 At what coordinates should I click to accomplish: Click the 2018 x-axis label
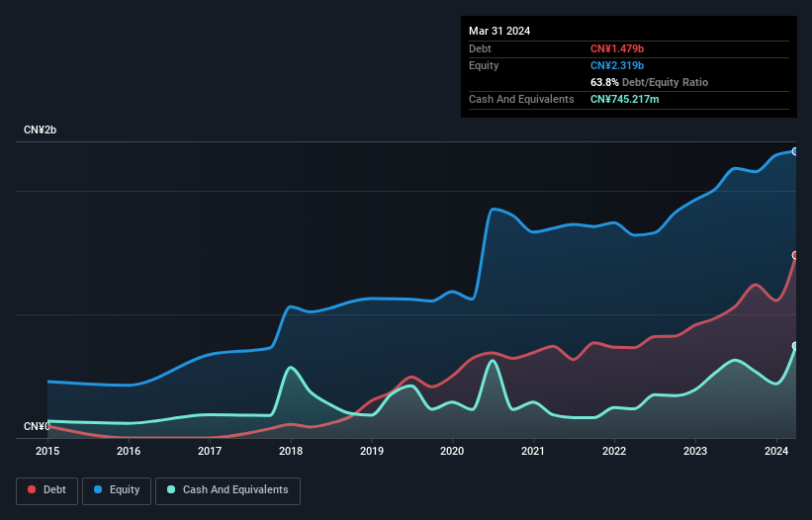coord(291,451)
